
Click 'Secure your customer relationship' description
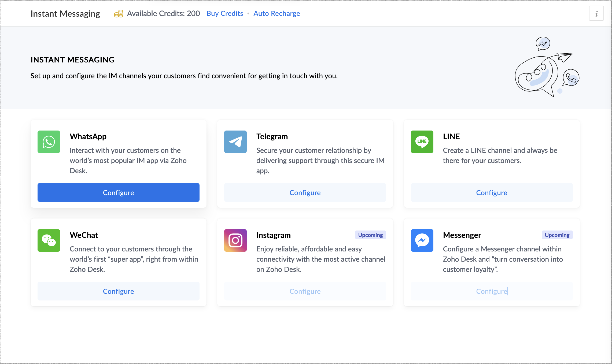point(320,161)
